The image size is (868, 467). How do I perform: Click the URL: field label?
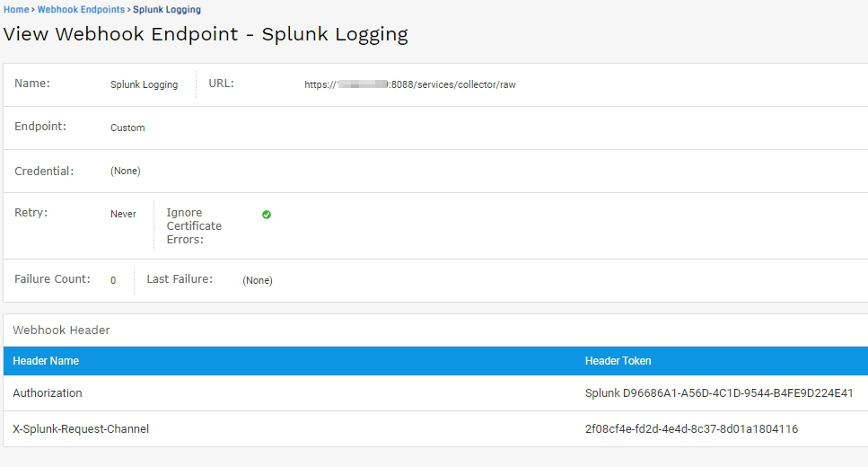(222, 84)
